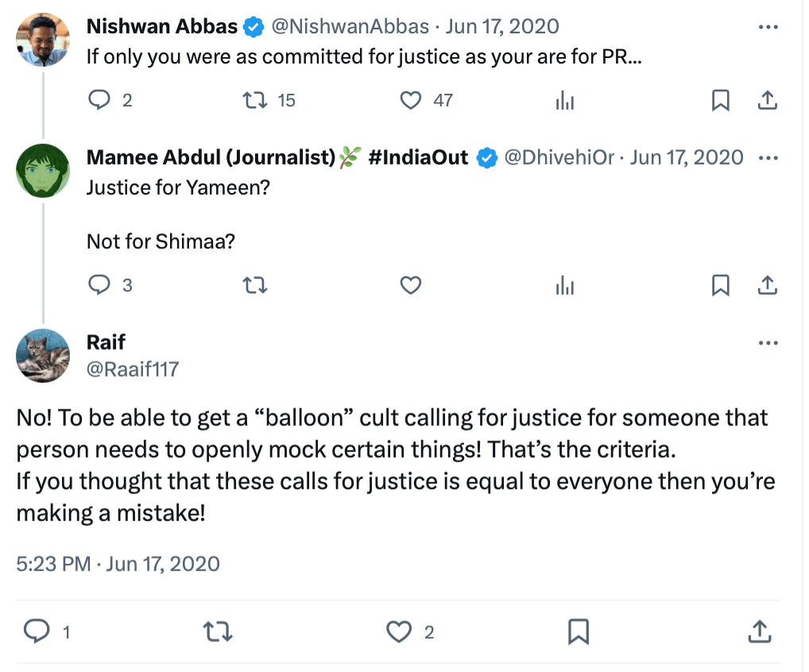Open more options for Nishwan Abbas's tweet

767,26
